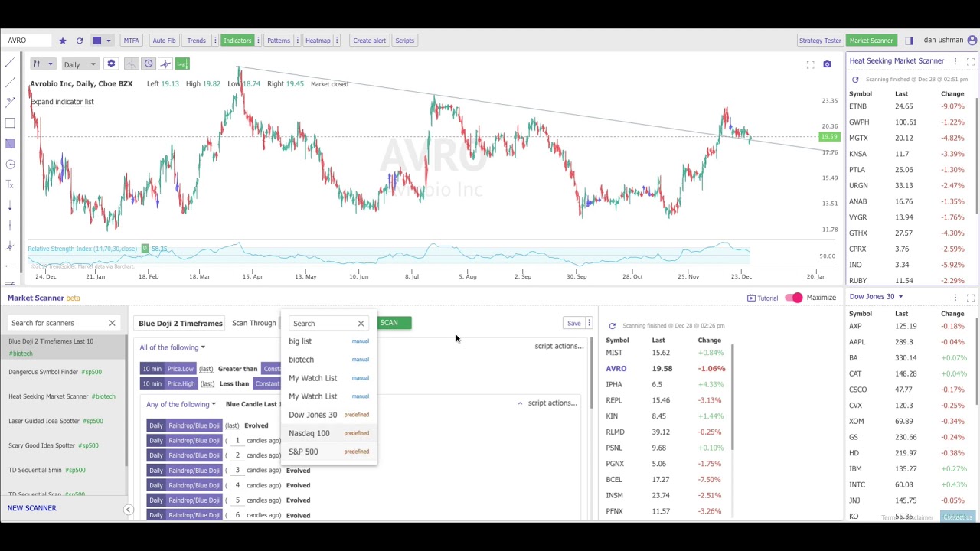Image resolution: width=980 pixels, height=551 pixels.
Task: Clear the watchlist dropdown search box
Action: [x=361, y=324]
